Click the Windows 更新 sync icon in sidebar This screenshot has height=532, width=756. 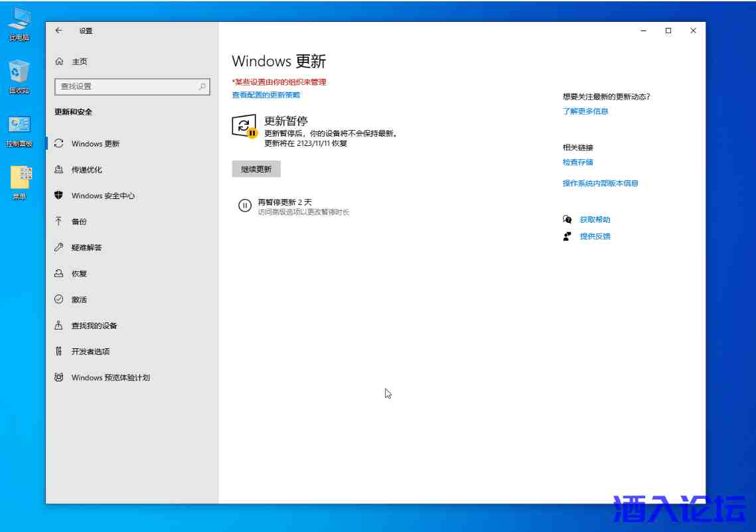[59, 143]
